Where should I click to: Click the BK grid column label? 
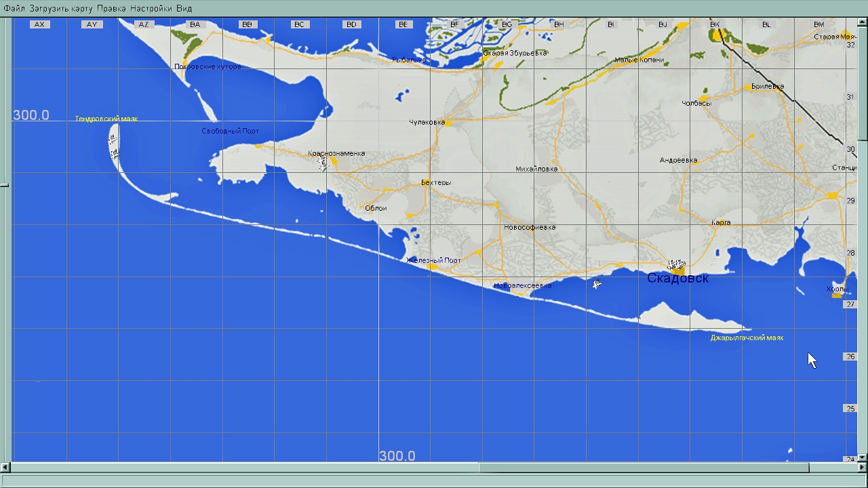(x=715, y=24)
